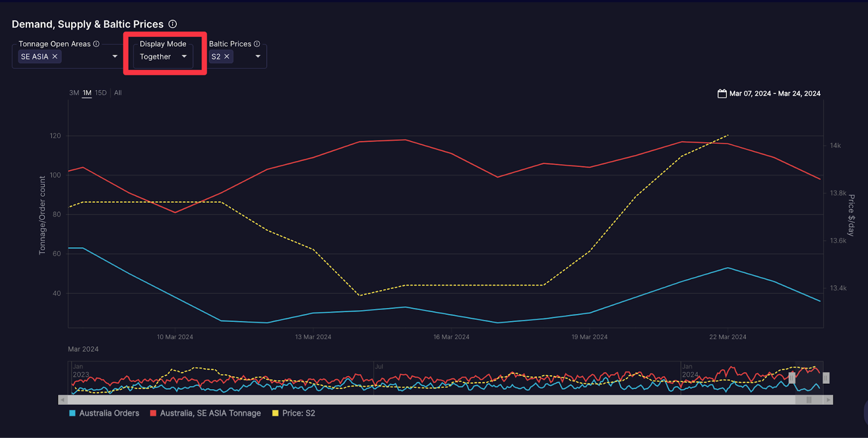868x438 pixels.
Task: Remove the S2 price chip
Action: 227,56
